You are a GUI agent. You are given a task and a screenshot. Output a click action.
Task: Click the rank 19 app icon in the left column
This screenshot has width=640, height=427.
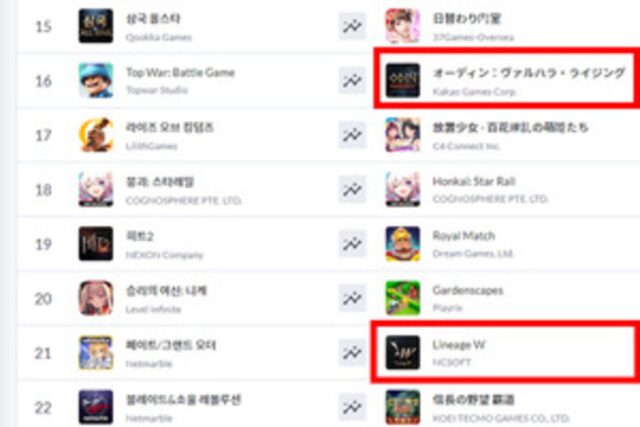(96, 244)
